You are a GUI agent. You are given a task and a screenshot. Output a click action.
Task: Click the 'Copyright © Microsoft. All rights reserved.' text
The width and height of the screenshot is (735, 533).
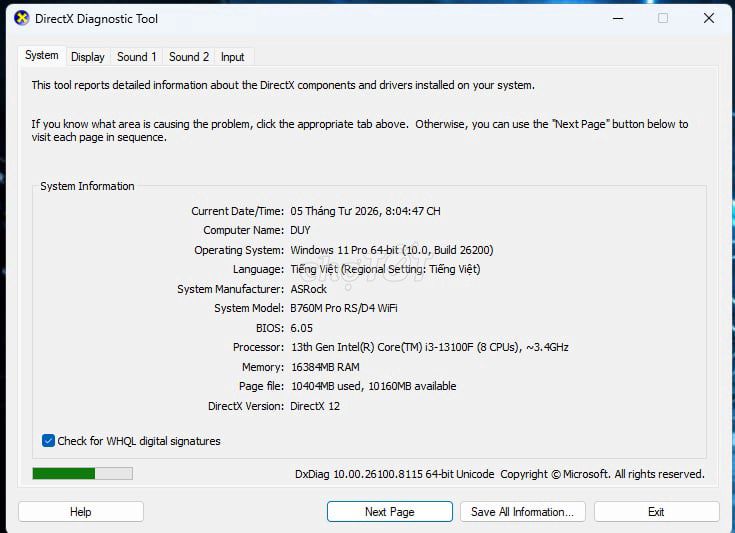point(602,474)
